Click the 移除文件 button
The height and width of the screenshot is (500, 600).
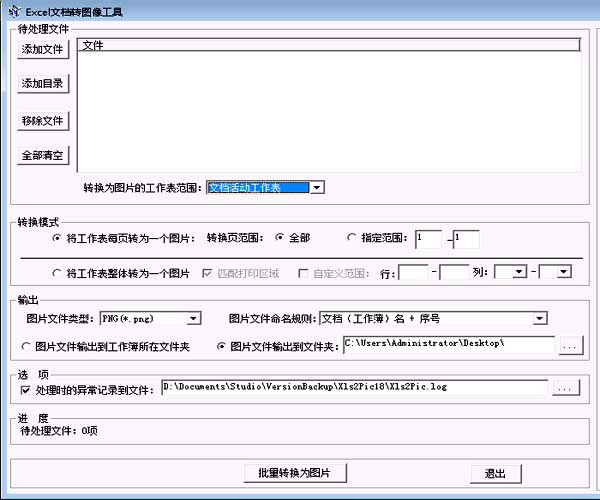click(43, 121)
